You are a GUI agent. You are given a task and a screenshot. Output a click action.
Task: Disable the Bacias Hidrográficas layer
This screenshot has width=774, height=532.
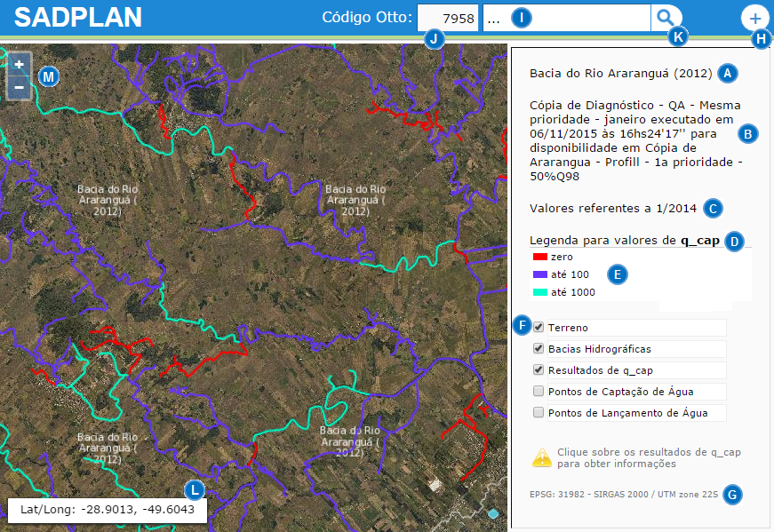coord(539,349)
